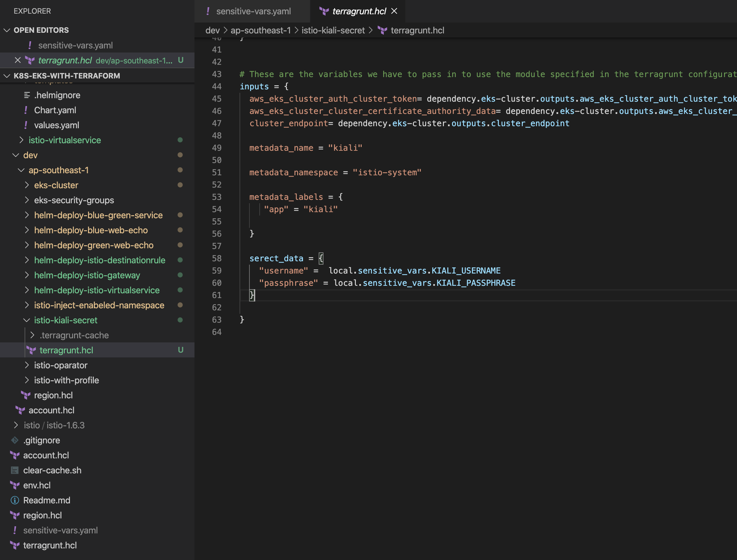
Task: Click the values.yaml exclamation icon
Action: 26,125
